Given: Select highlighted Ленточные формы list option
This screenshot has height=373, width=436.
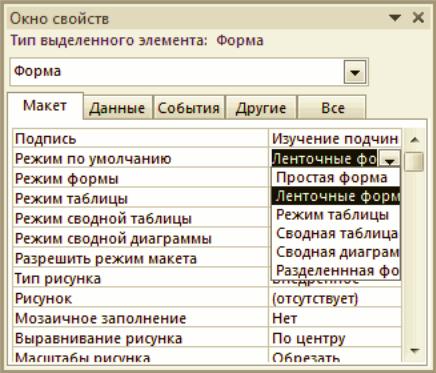Looking at the screenshot, I should 336,196.
